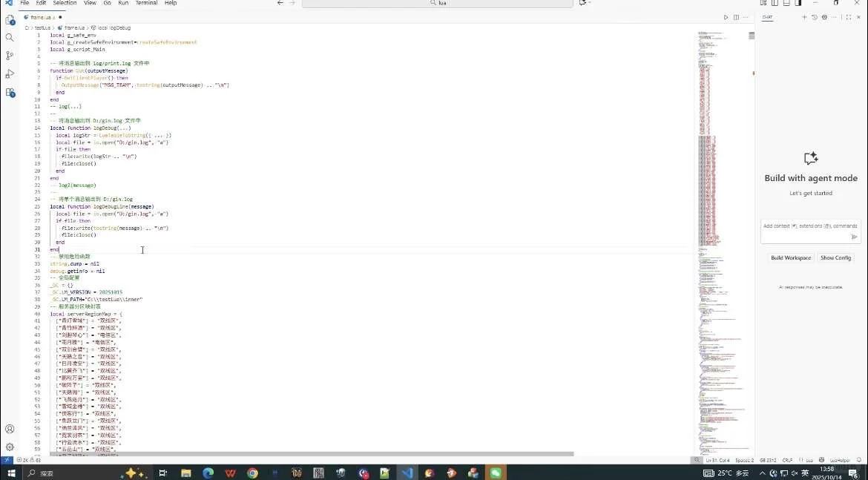Click the frame.lua breadcrumb segment

[73, 27]
